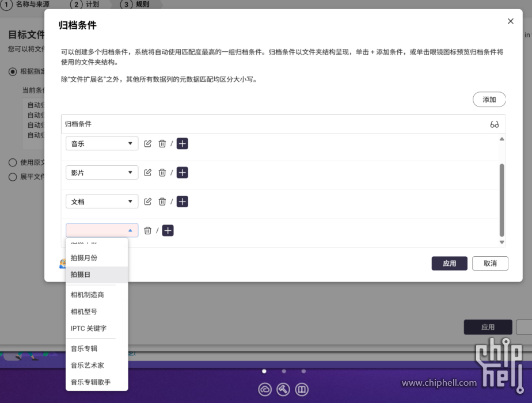Apply the archive conditions in dialog
Screen dimensions: 532x403
[449, 263]
